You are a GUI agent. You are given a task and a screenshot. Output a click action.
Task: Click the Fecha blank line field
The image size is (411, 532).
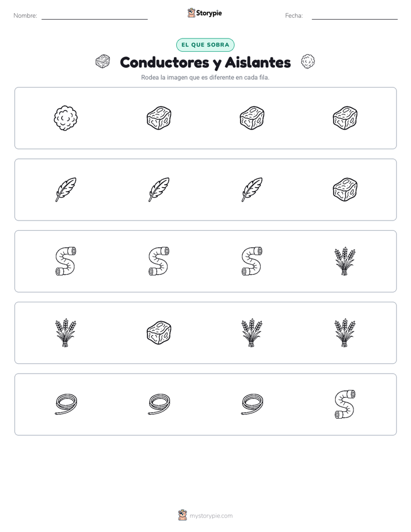point(355,16)
